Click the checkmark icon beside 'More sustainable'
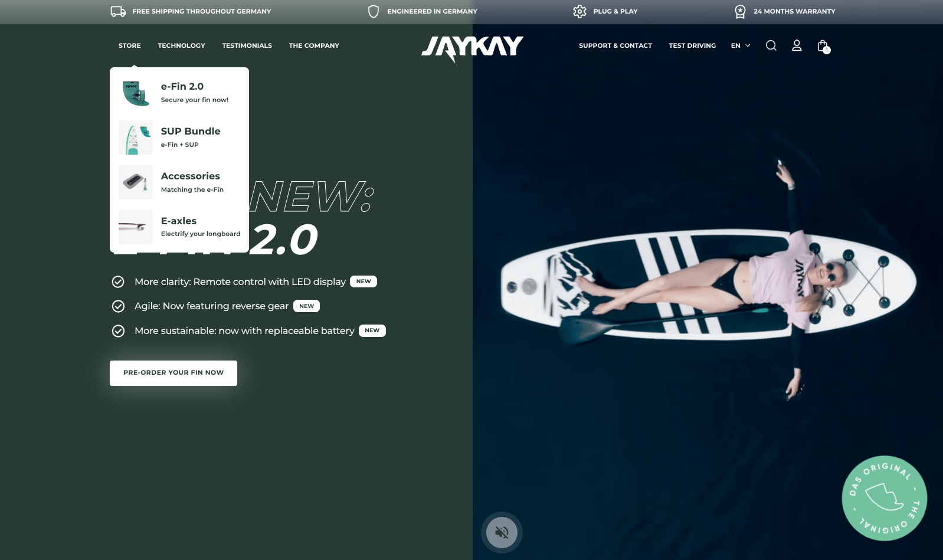Screen dimensions: 943x560 [x=118, y=330]
